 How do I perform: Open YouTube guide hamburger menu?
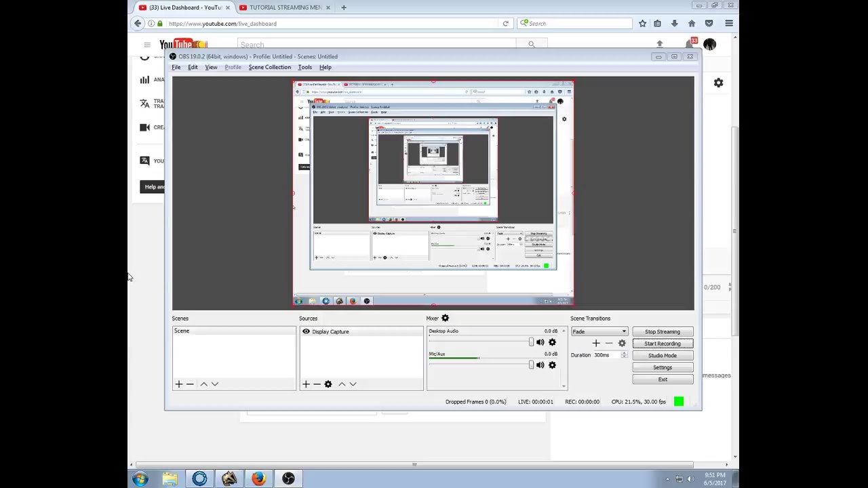pyautogui.click(x=146, y=45)
